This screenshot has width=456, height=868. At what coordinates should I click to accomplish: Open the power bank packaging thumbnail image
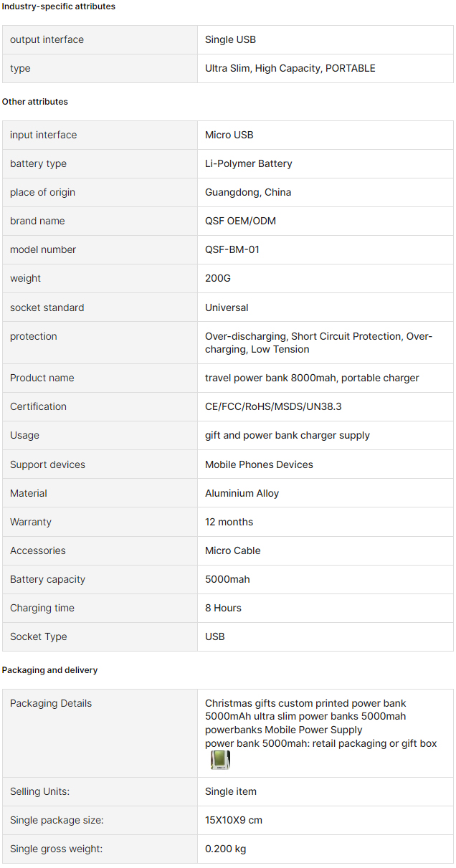coord(220,760)
